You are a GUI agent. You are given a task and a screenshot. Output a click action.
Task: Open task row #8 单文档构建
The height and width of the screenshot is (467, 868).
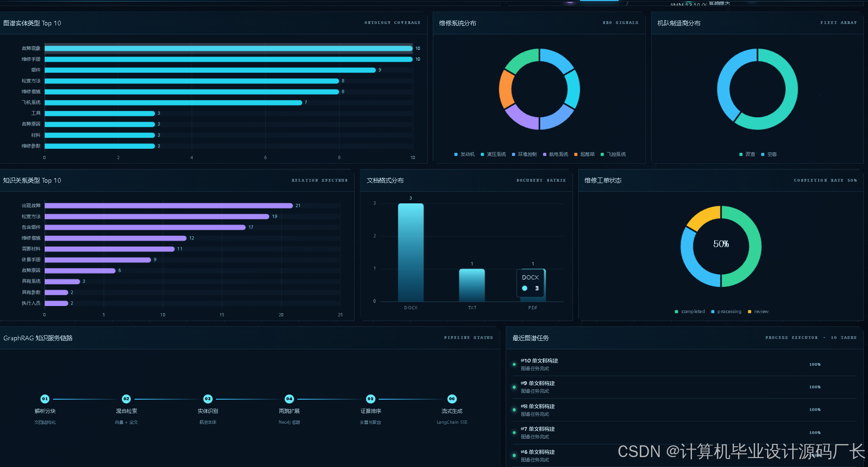pyautogui.click(x=685, y=410)
